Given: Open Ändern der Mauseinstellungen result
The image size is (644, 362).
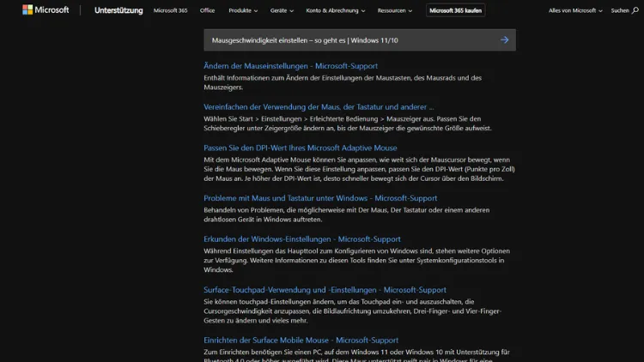Looking at the screenshot, I should pyautogui.click(x=290, y=66).
